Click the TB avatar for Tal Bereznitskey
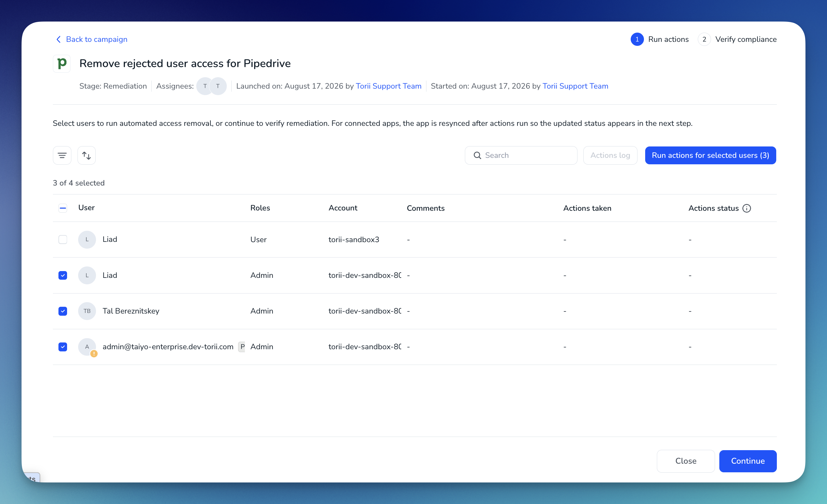The image size is (827, 504). 87,311
